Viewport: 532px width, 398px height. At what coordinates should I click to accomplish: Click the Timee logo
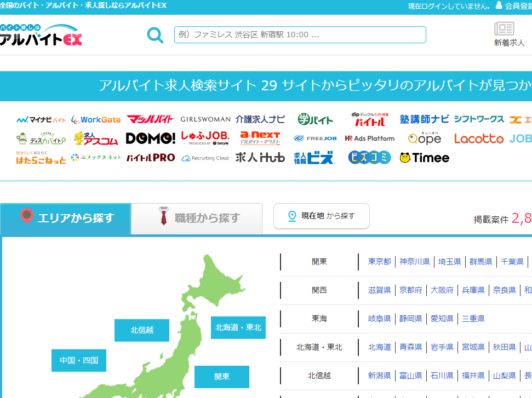pos(425,158)
